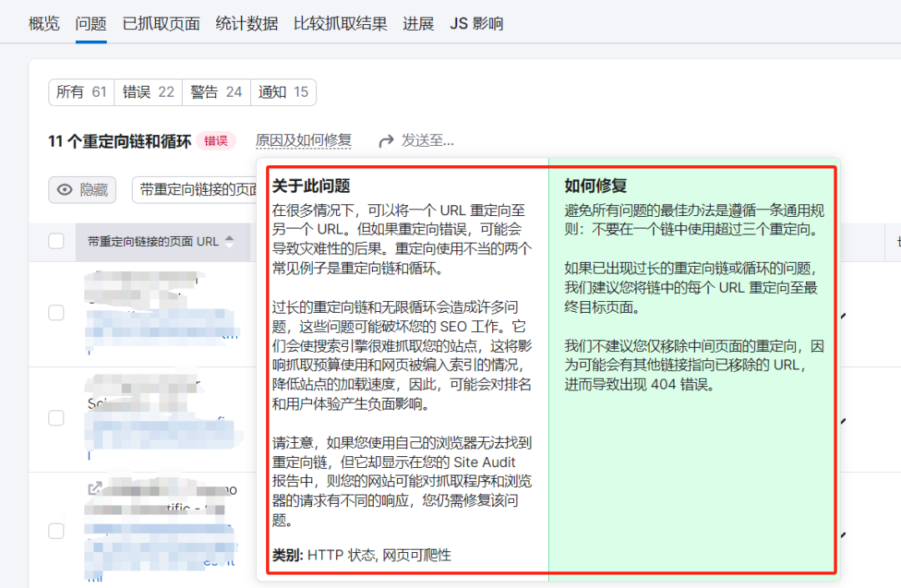Viewport: 901px width, 588px height.
Task: Tick the select-all checkbox in table header
Action: [56, 241]
